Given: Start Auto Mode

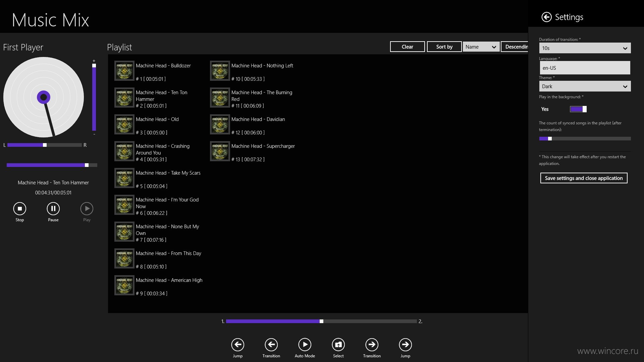Looking at the screenshot, I should click(x=305, y=345).
